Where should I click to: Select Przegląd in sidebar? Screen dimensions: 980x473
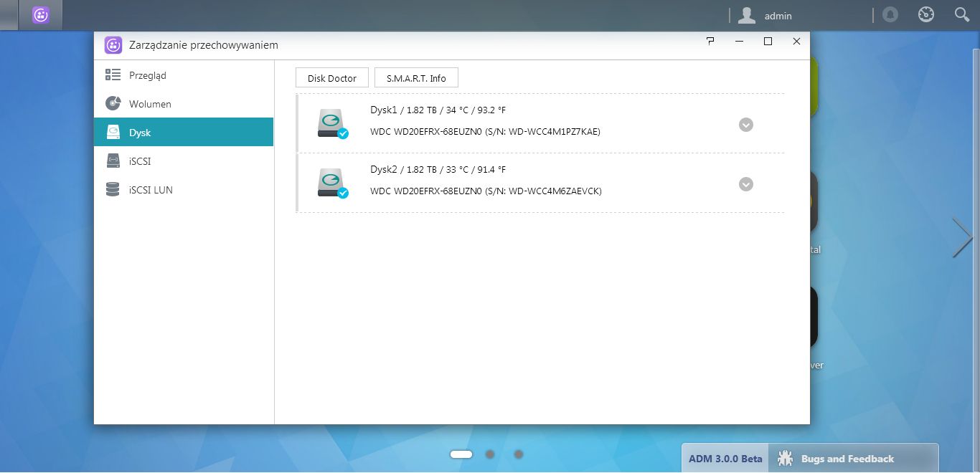[184, 75]
